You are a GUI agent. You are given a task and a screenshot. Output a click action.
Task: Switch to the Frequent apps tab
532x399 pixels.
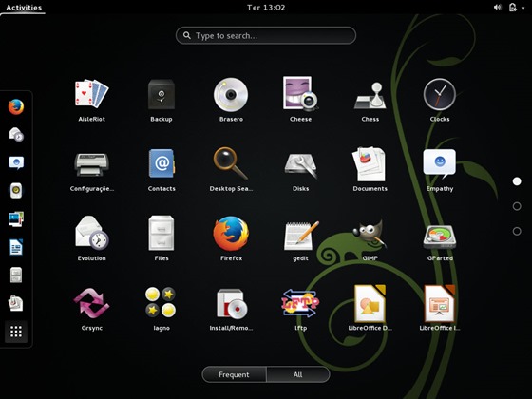pos(234,374)
